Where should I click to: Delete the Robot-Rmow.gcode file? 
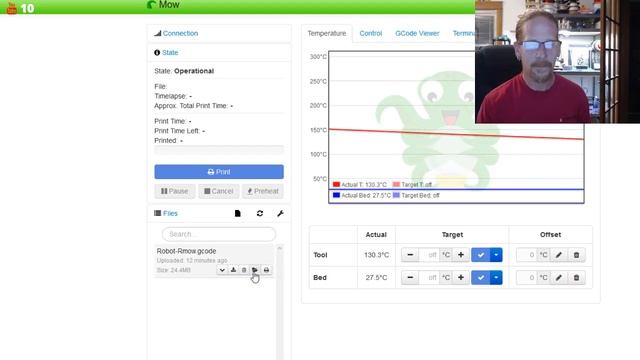(x=244, y=270)
